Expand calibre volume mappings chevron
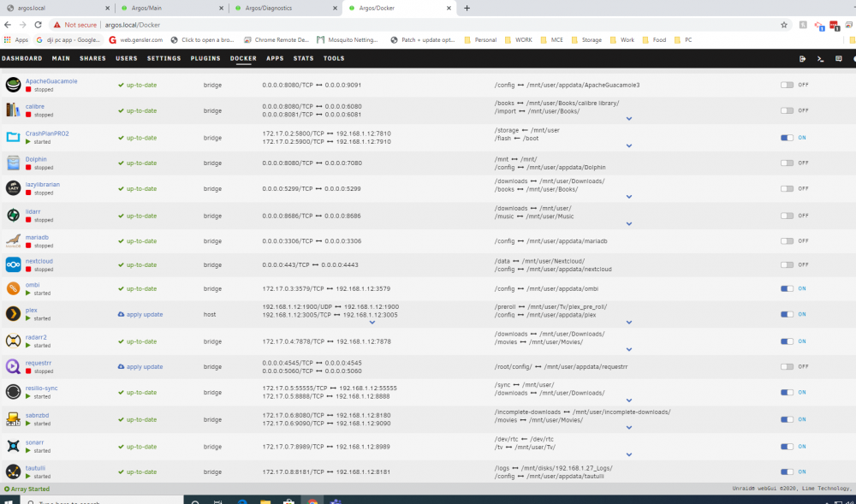Image resolution: width=856 pixels, height=504 pixels. (629, 118)
